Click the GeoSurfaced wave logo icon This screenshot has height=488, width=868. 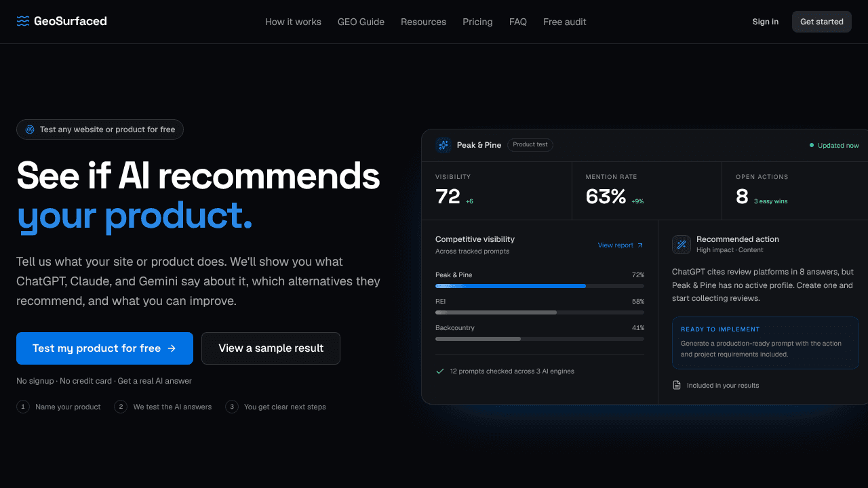[x=23, y=21]
